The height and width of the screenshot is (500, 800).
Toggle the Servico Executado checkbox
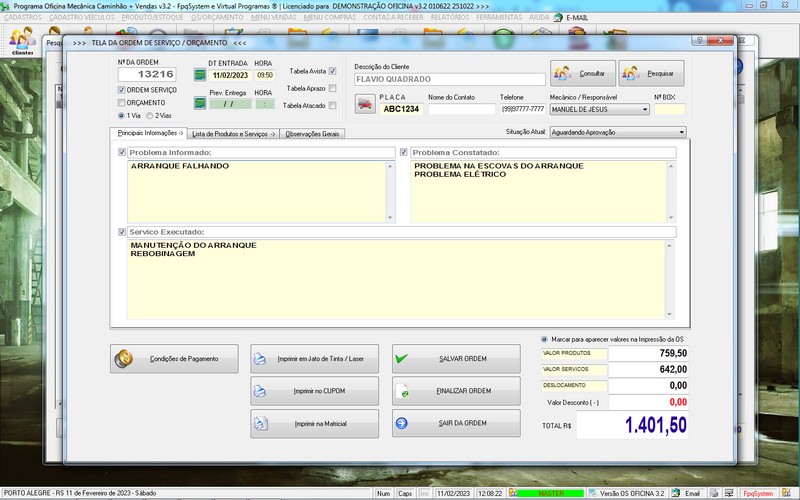122,232
